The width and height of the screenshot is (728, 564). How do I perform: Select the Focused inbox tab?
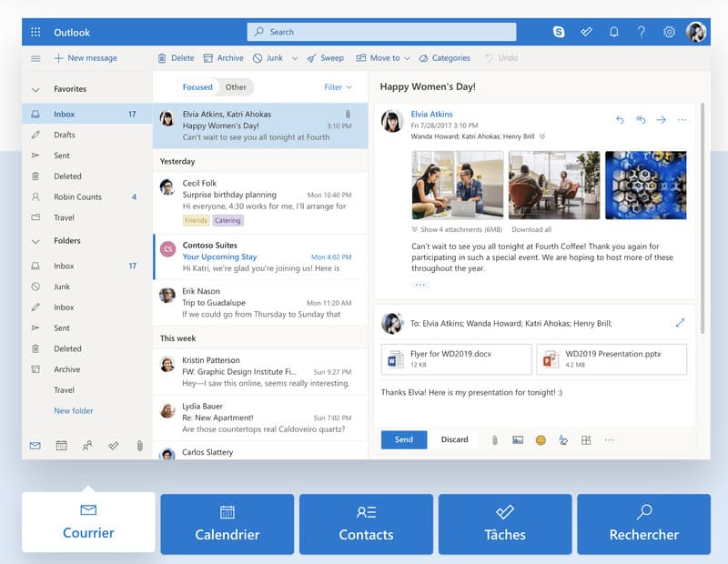click(197, 86)
